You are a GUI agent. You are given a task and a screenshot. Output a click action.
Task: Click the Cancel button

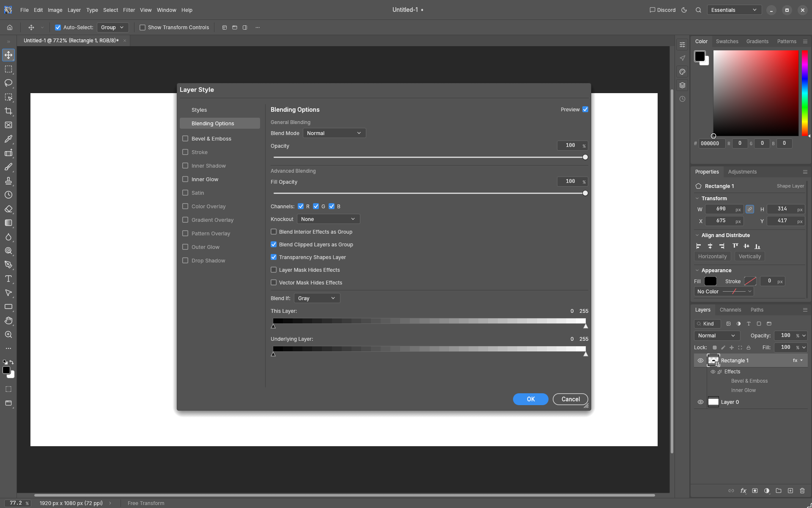(x=571, y=399)
